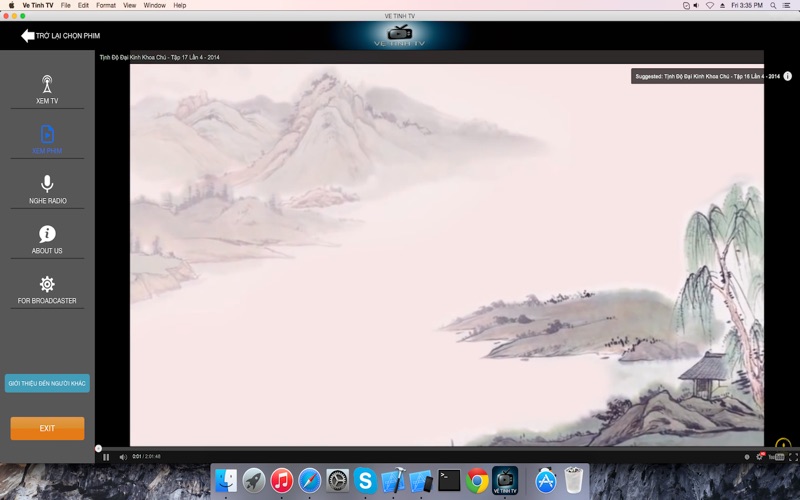Open video quality settings gear
The width and height of the screenshot is (800, 500).
(760, 457)
